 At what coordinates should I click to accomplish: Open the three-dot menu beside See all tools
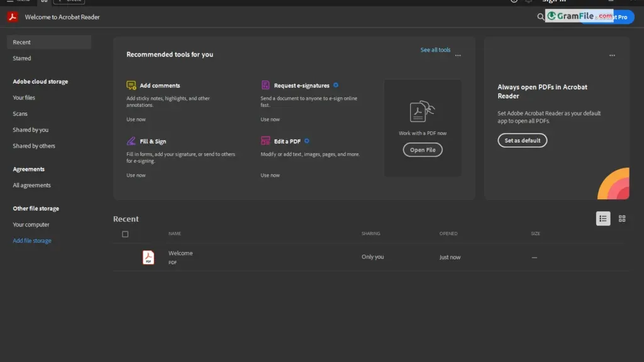458,55
